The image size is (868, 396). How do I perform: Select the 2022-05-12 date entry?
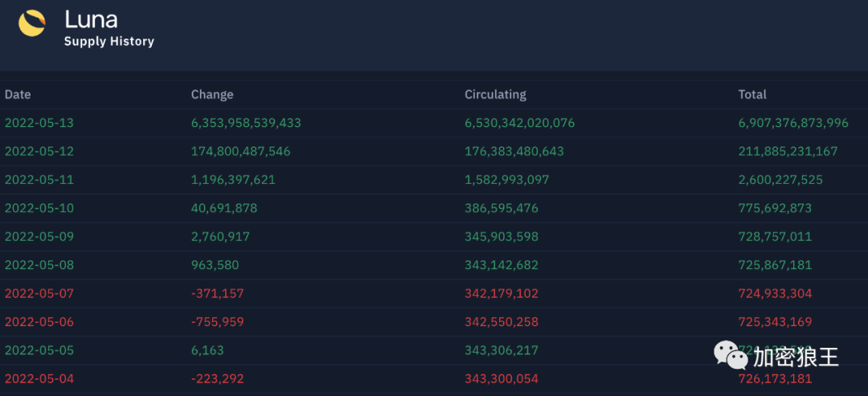(x=39, y=151)
